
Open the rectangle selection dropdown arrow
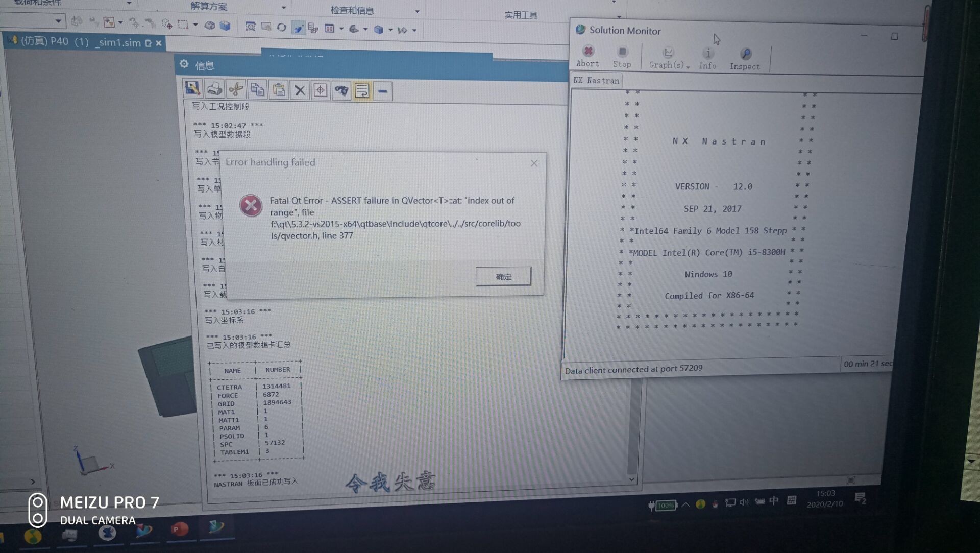pos(195,25)
